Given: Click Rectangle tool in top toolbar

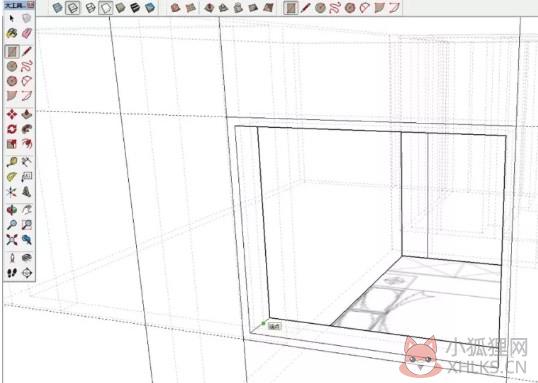Looking at the screenshot, I should [291, 8].
